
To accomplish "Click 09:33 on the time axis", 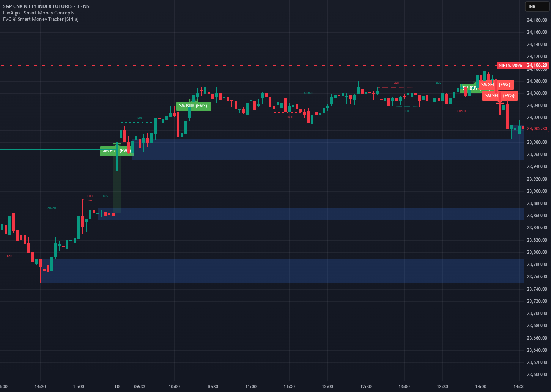I will coord(140,387).
